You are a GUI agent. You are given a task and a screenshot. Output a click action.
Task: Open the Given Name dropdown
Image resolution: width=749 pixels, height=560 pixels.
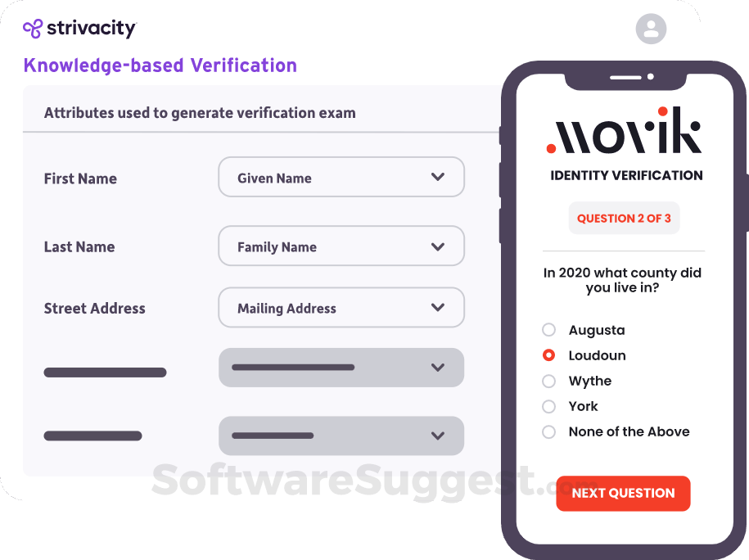click(341, 177)
